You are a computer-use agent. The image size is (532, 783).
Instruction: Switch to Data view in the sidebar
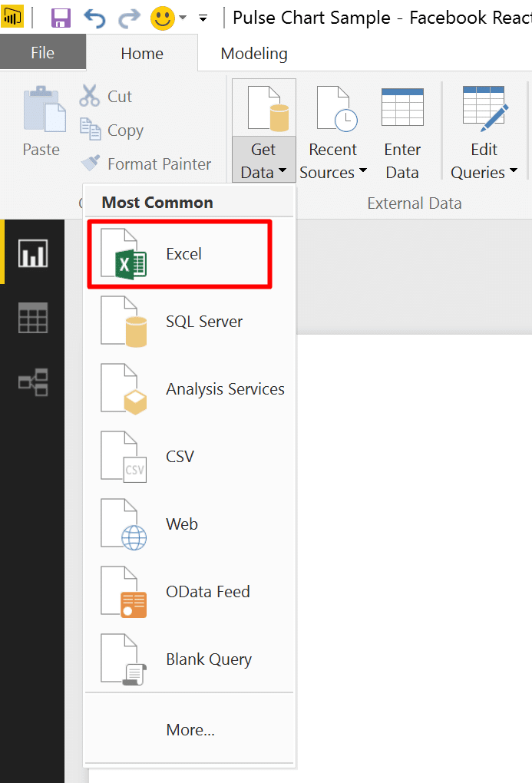(33, 318)
